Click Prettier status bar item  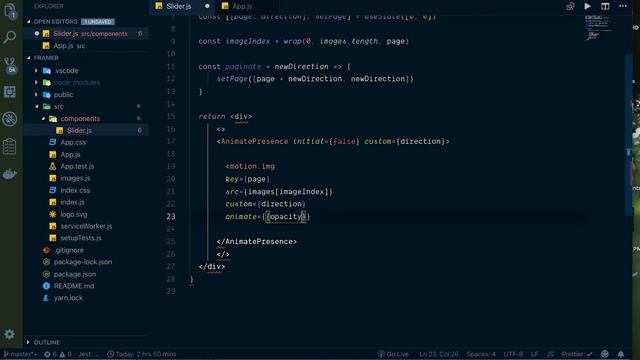click(577, 354)
